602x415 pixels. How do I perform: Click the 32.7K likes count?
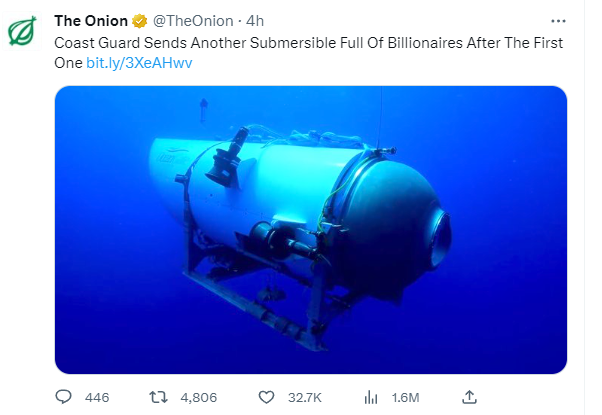click(x=306, y=397)
